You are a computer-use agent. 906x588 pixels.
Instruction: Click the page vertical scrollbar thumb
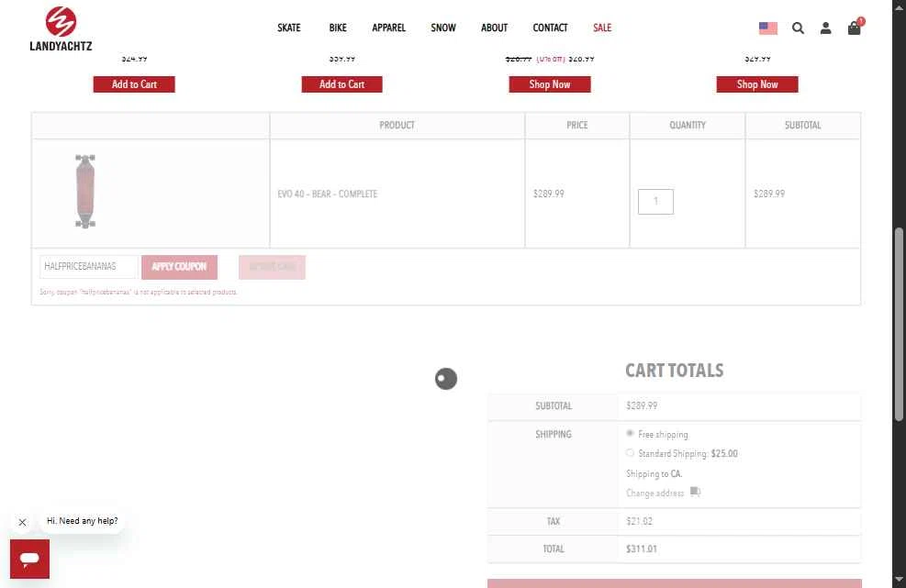(x=899, y=324)
